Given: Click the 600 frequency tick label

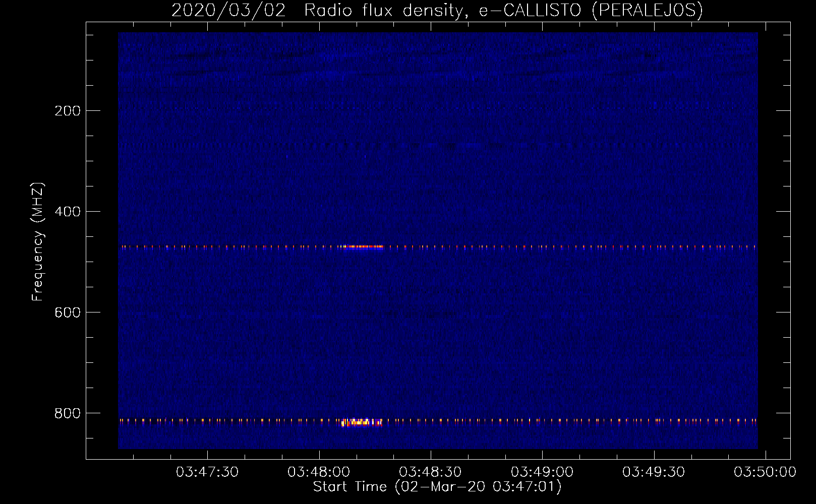Looking at the screenshot, I should tap(68, 312).
